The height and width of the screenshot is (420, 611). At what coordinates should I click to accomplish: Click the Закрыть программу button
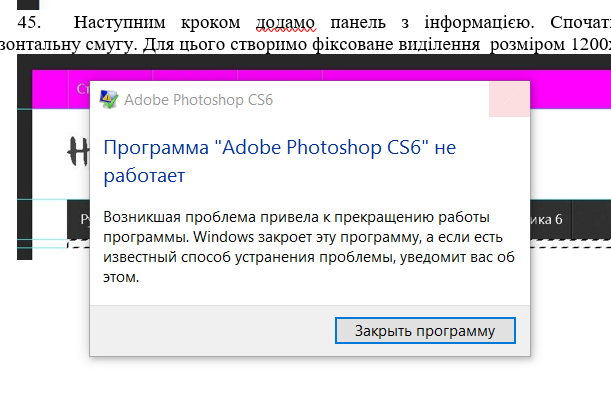(425, 331)
